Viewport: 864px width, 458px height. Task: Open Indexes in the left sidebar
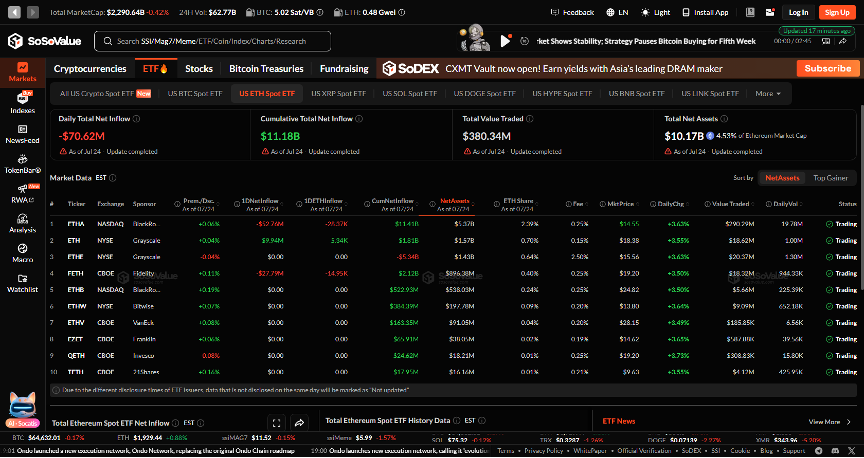pyautogui.click(x=23, y=103)
